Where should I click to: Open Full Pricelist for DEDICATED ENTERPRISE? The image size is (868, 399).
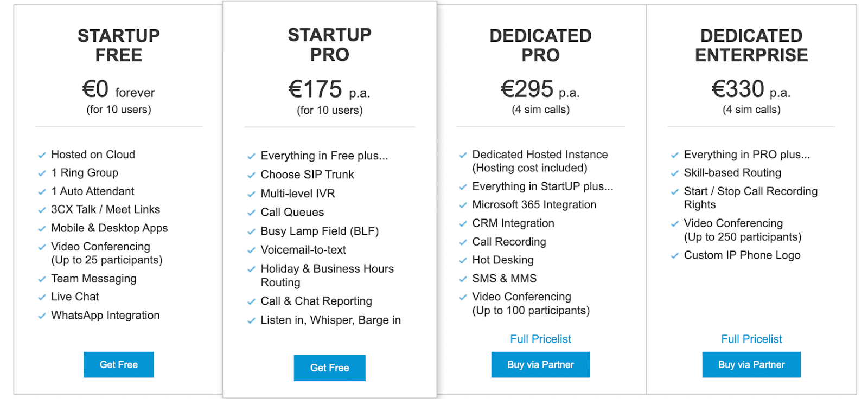point(751,338)
